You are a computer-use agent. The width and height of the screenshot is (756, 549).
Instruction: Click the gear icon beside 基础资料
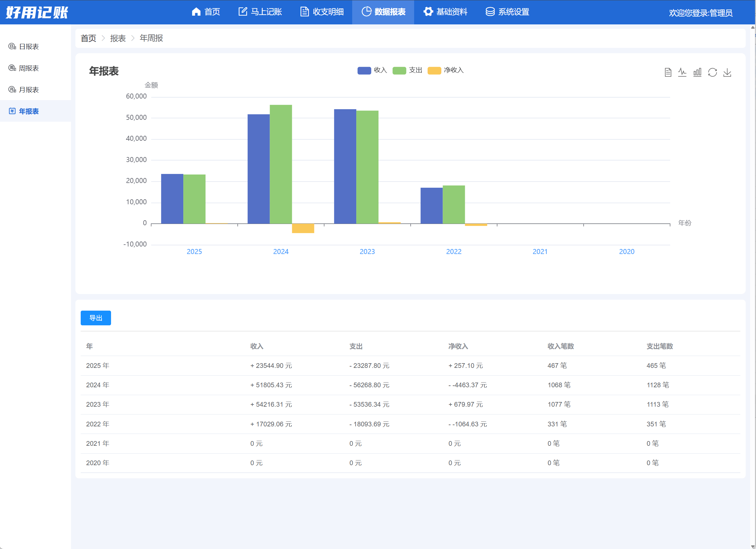pos(428,12)
